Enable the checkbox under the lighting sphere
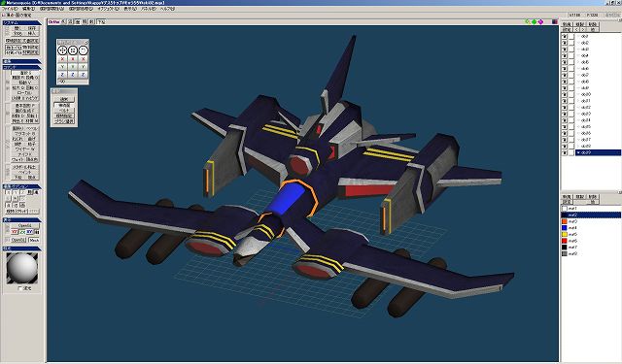 pyautogui.click(x=20, y=288)
